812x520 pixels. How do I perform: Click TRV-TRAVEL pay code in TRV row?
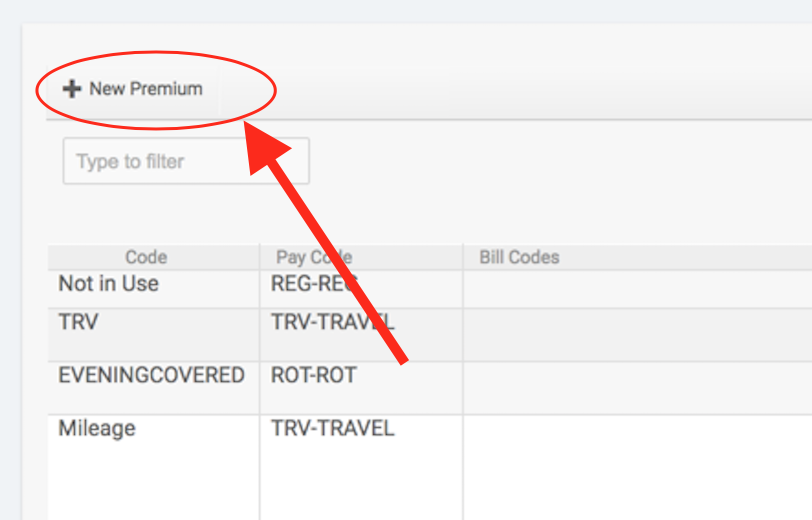point(333,323)
